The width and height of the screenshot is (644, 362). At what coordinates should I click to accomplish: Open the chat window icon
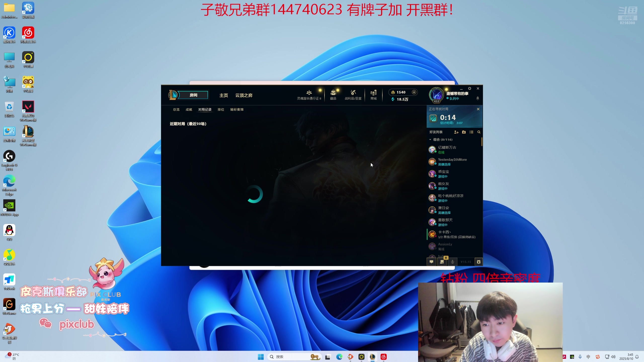pos(431,262)
